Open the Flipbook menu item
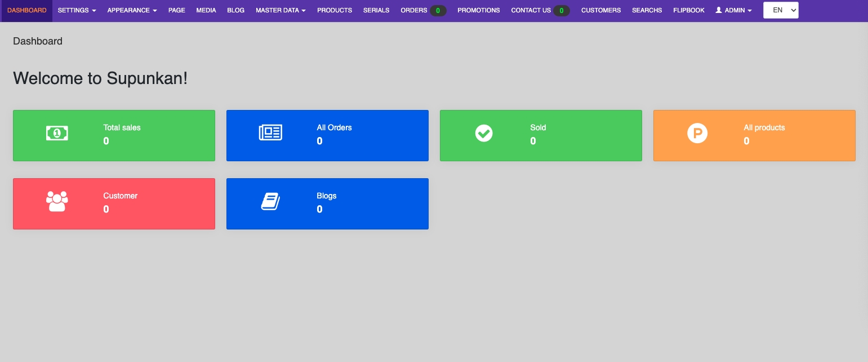 pyautogui.click(x=689, y=11)
